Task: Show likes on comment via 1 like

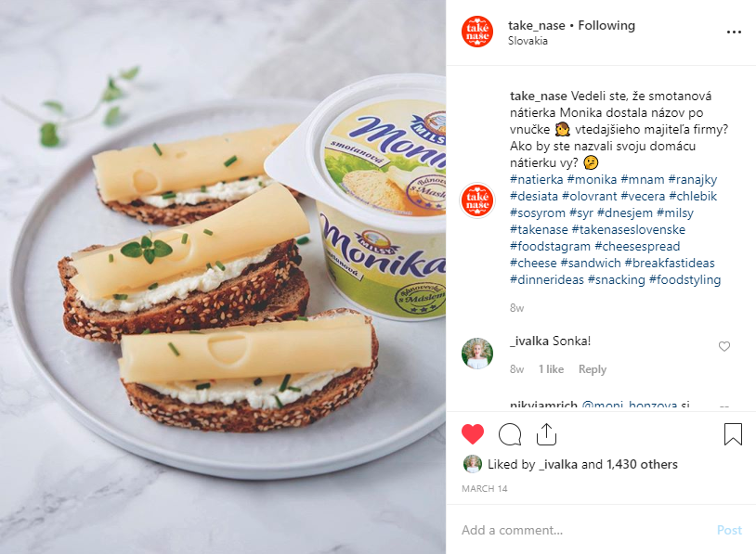Action: click(x=551, y=369)
